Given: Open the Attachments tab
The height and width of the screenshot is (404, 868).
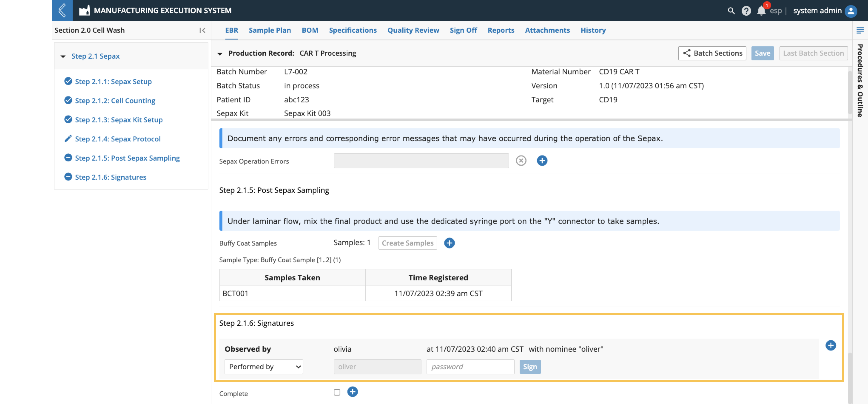Looking at the screenshot, I should 547,30.
